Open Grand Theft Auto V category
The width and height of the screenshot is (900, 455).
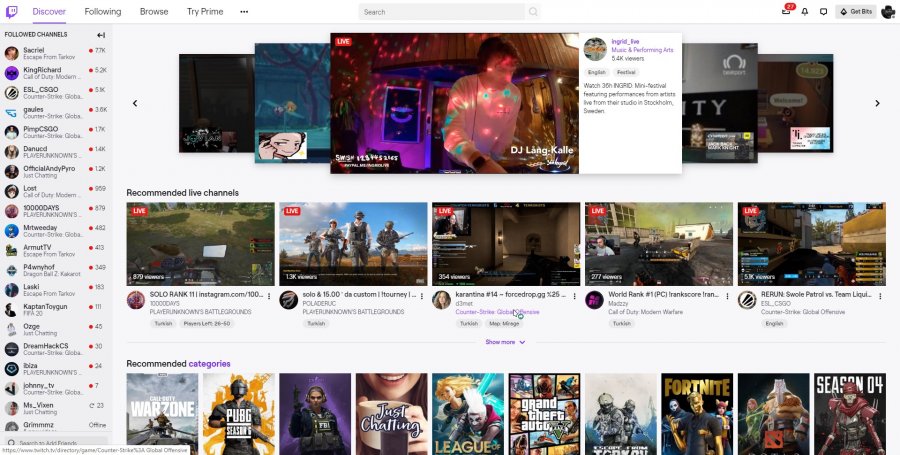point(544,414)
